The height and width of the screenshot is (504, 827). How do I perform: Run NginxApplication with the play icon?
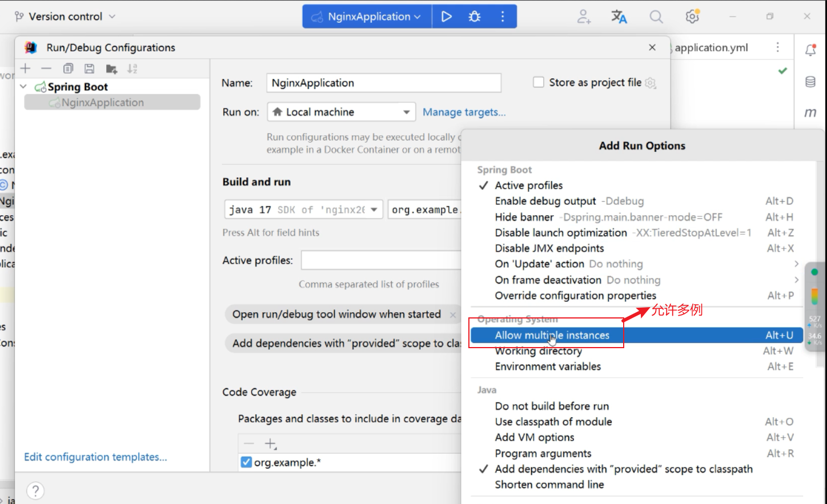point(447,17)
